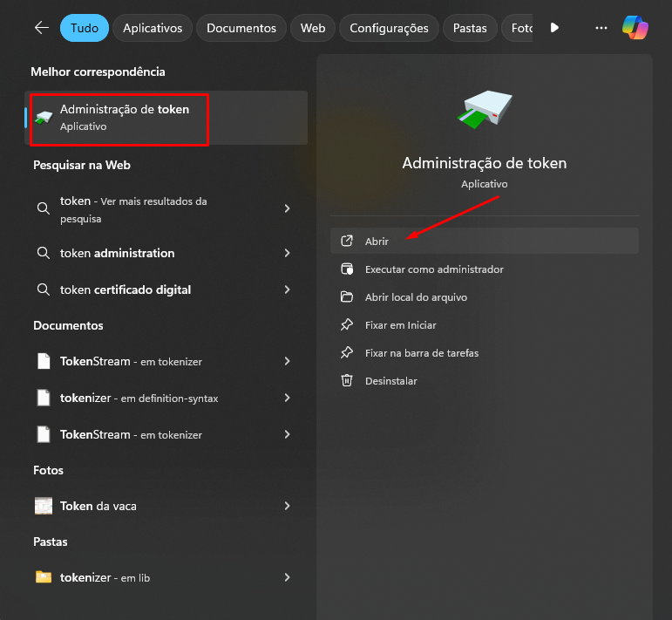Expand chevron for 'token administration' suggestion
This screenshot has height=620, width=672.
click(287, 253)
